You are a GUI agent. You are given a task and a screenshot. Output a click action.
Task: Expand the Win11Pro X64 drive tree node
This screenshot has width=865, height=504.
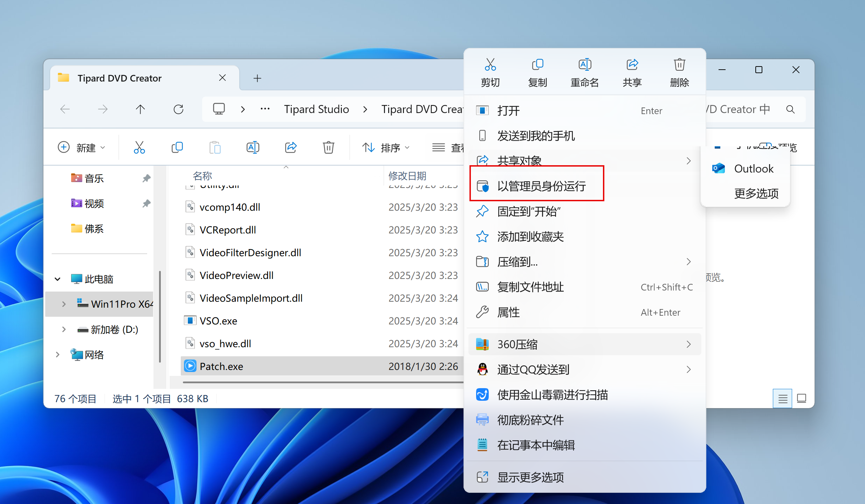point(64,304)
